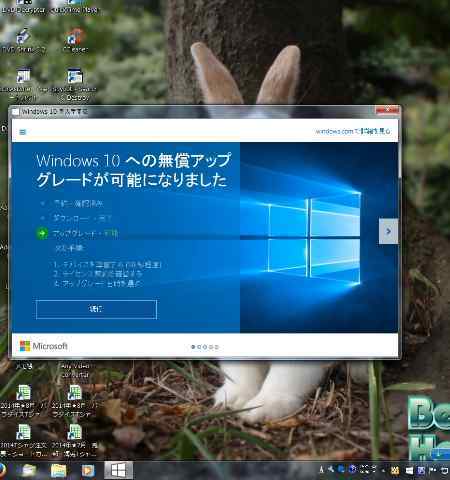Click the continue button below upgrade steps
Viewport: 450px width, 480px height.
coord(96,309)
